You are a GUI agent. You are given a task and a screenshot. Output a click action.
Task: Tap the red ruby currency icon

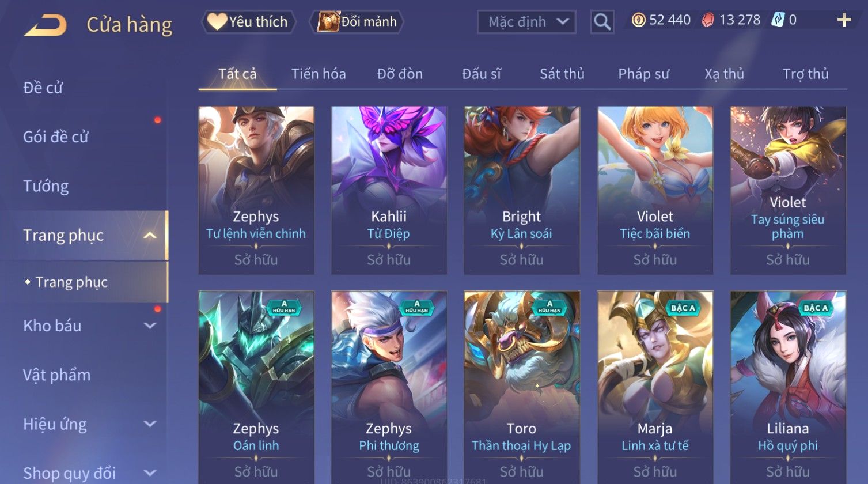pos(708,20)
